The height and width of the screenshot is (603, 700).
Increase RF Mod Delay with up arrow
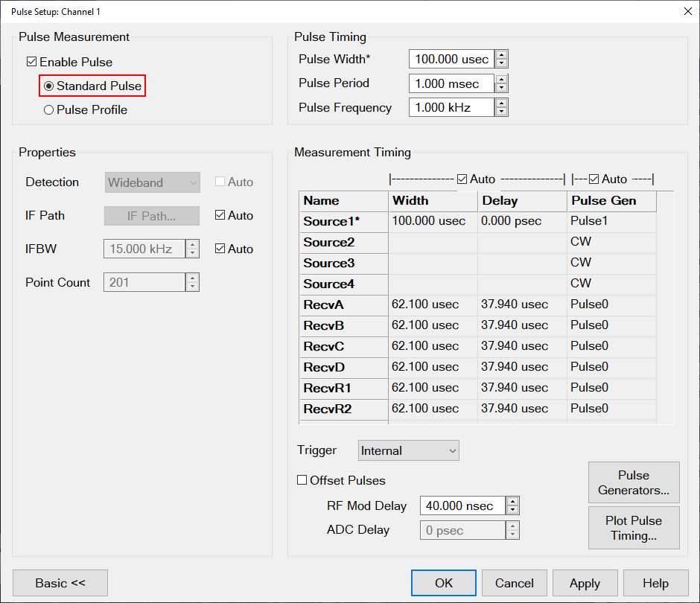click(x=512, y=501)
